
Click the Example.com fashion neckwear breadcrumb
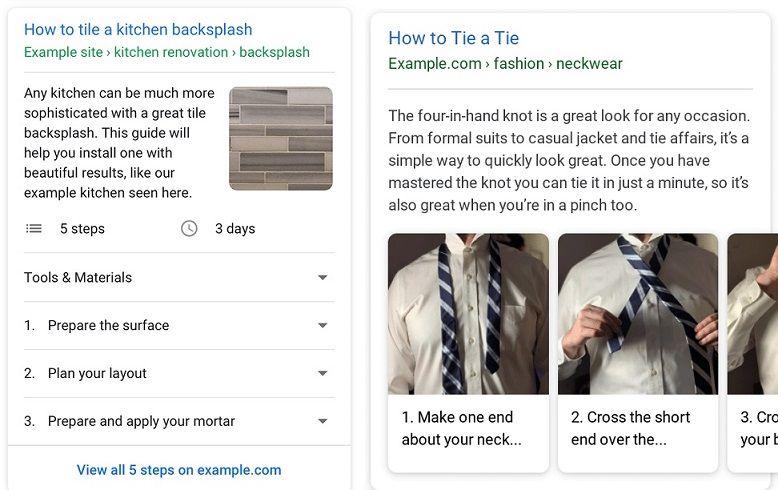click(x=505, y=63)
